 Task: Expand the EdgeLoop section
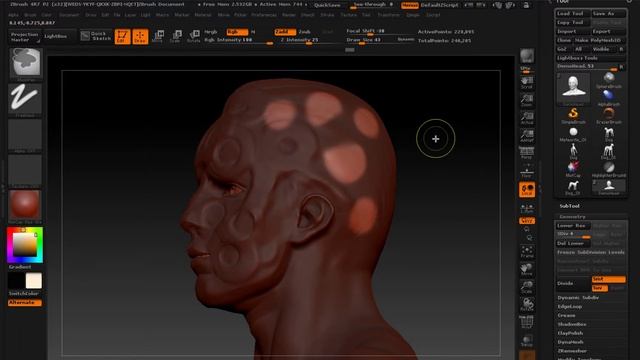pos(569,307)
